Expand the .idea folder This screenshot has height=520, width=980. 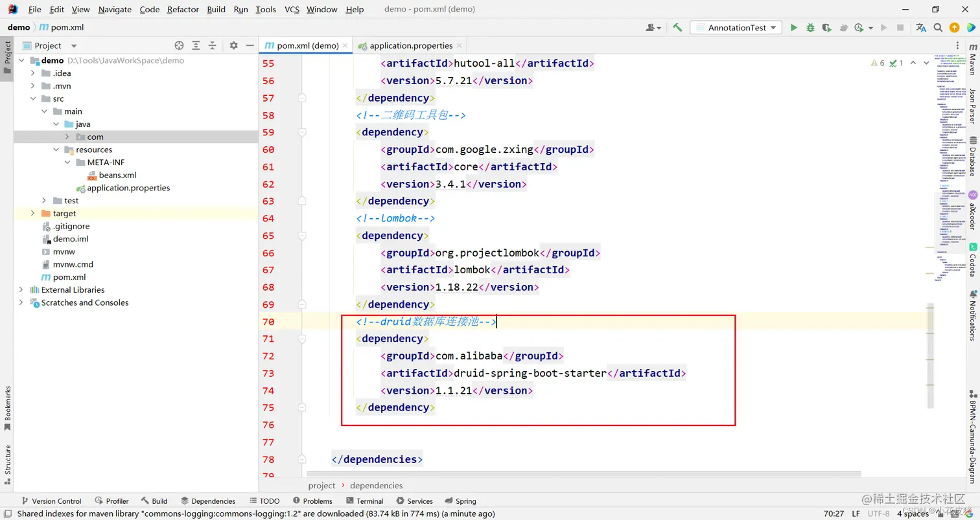[33, 73]
